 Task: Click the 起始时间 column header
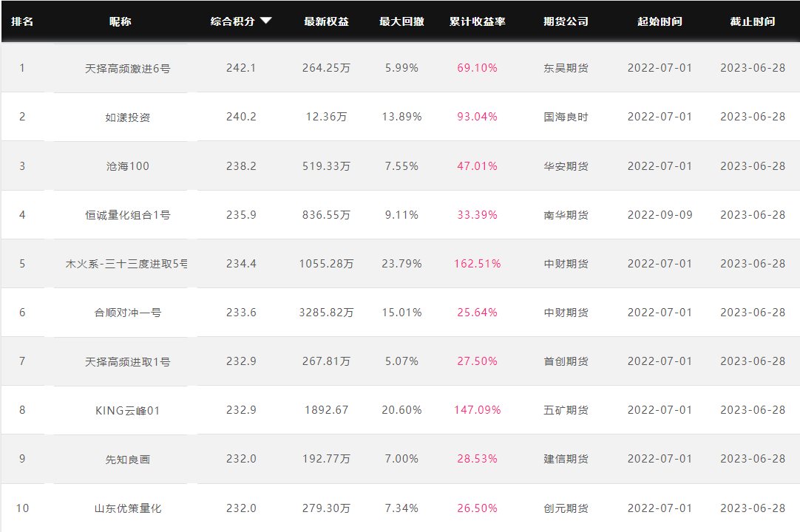tap(660, 21)
